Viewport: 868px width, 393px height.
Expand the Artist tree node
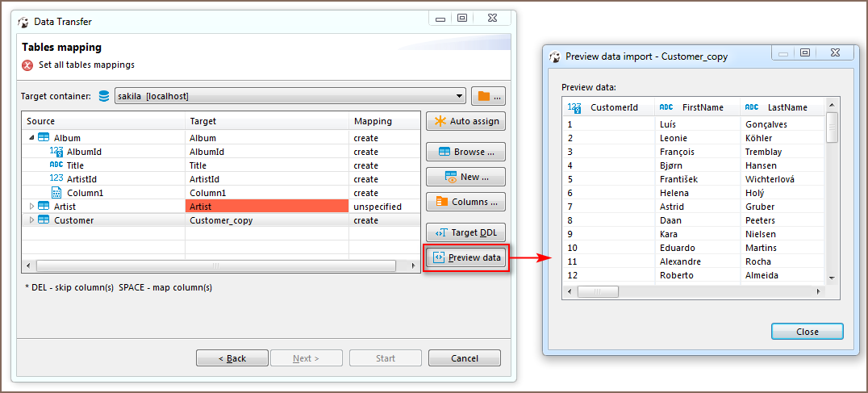[x=32, y=207]
